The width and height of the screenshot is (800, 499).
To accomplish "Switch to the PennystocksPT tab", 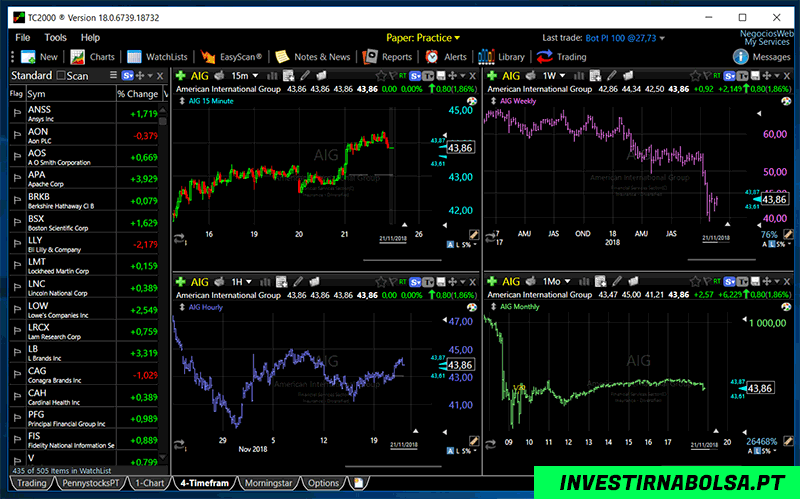I will point(90,483).
